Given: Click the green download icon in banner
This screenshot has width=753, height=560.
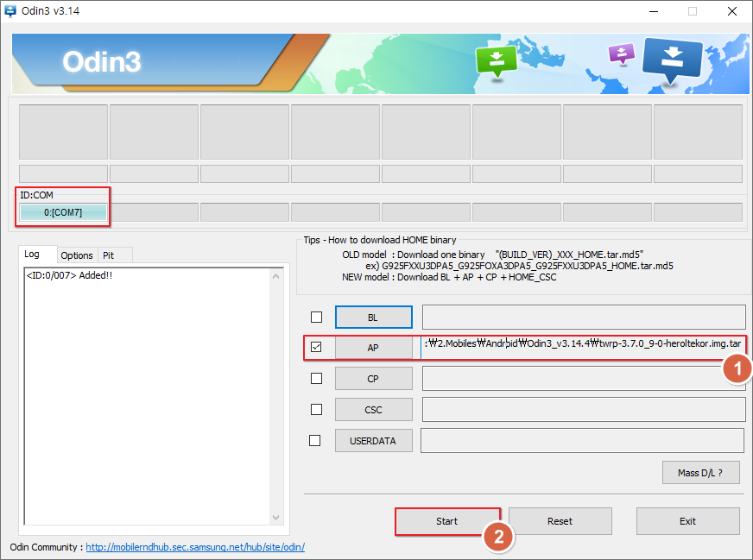Looking at the screenshot, I should [496, 61].
